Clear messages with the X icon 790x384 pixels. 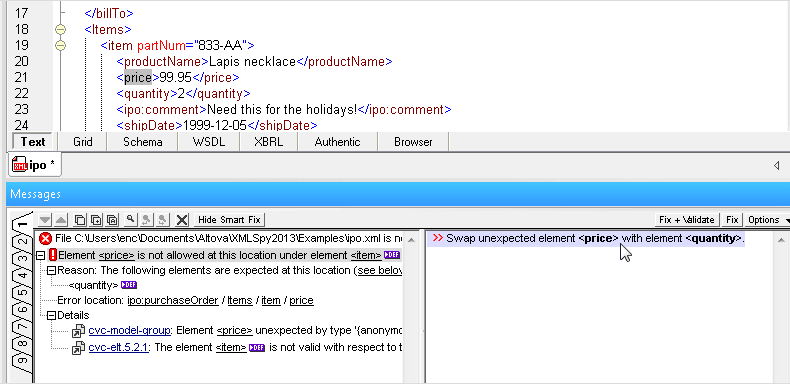click(182, 220)
